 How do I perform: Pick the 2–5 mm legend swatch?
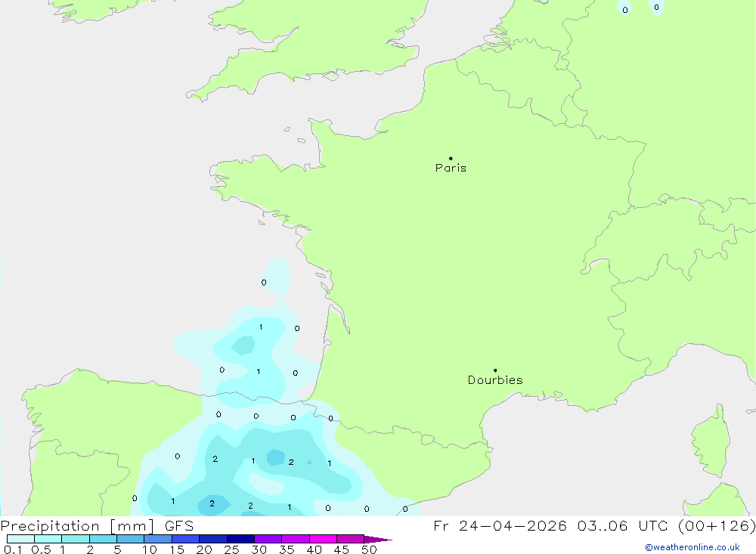coord(103,539)
